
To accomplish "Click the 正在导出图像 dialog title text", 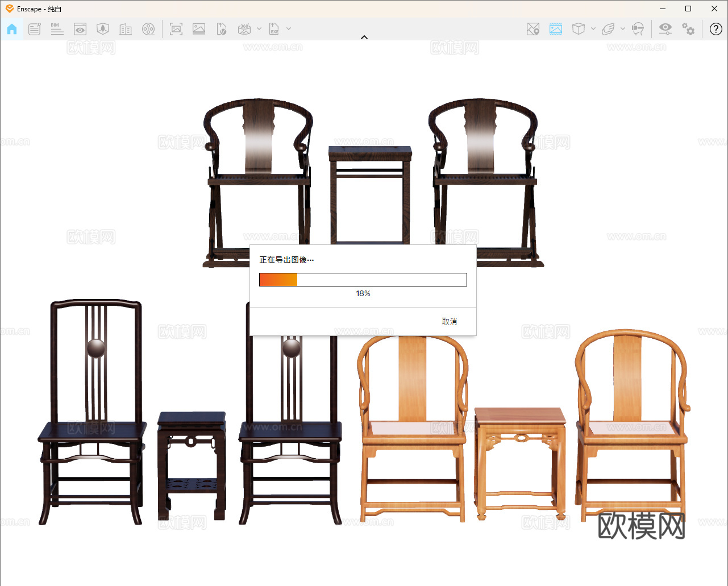I will (286, 260).
